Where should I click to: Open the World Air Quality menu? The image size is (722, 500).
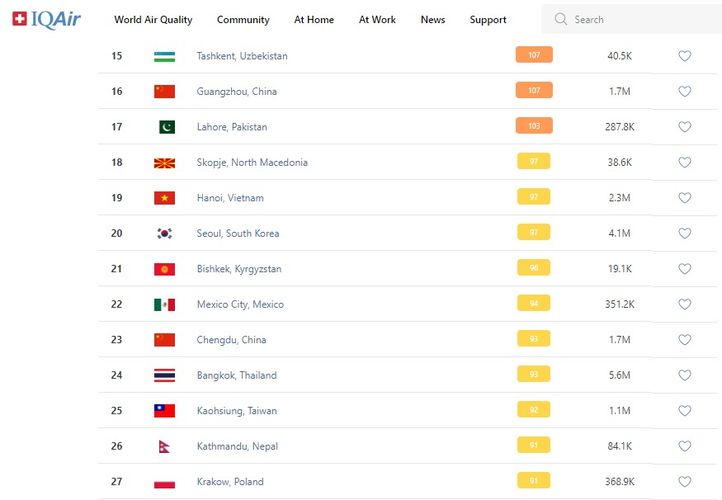[x=153, y=19]
